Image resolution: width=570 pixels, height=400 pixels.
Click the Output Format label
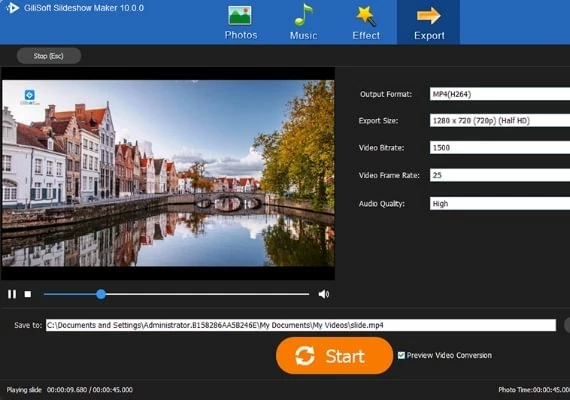coord(386,94)
